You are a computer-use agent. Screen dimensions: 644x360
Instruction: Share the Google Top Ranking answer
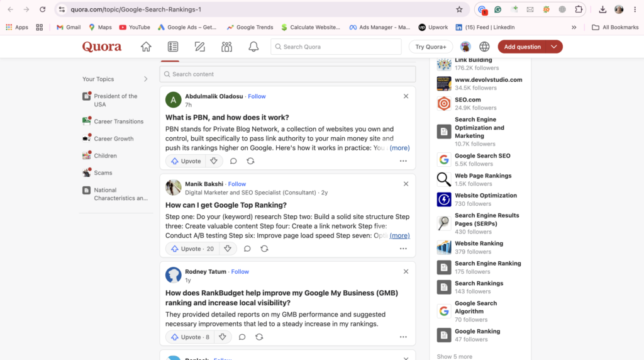tap(265, 249)
